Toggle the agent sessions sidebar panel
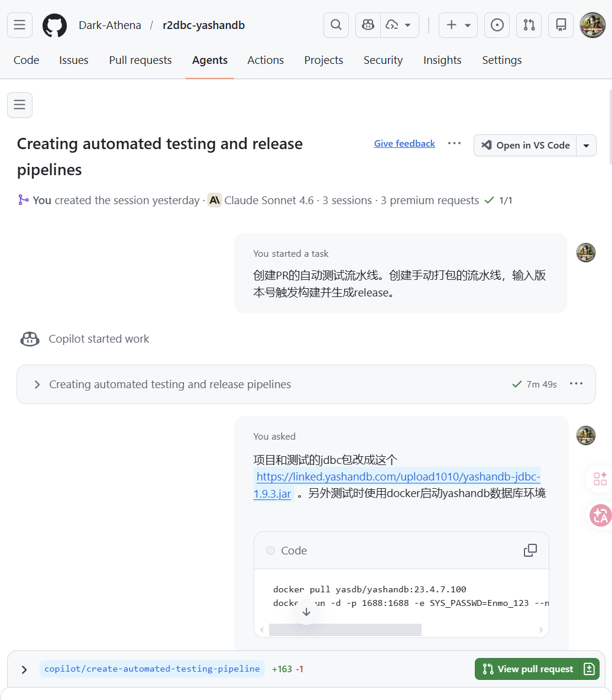 tap(20, 105)
